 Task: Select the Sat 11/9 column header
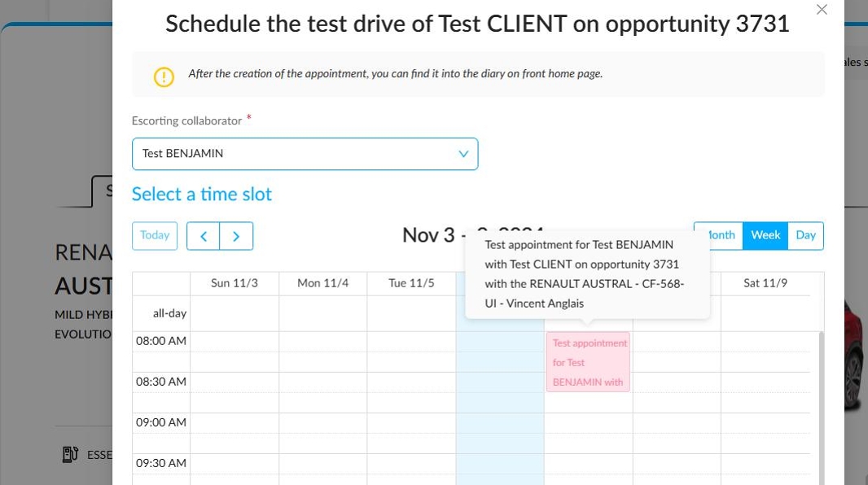[x=765, y=283]
